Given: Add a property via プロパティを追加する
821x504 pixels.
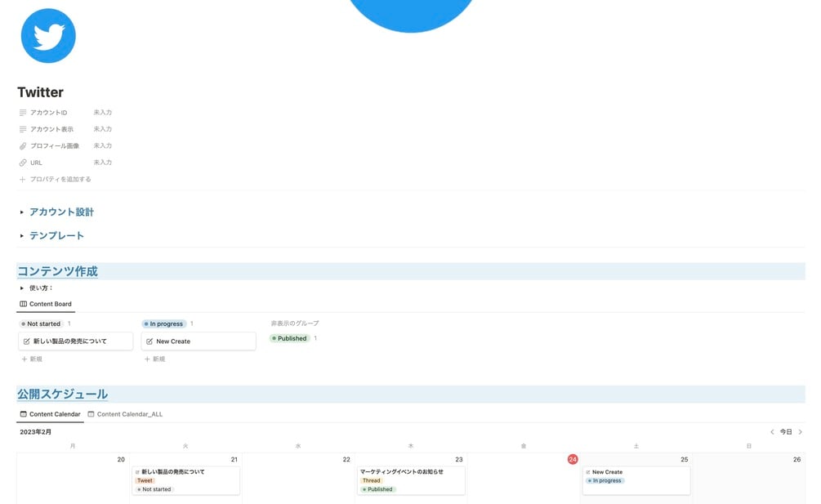Looking at the screenshot, I should click(x=55, y=179).
